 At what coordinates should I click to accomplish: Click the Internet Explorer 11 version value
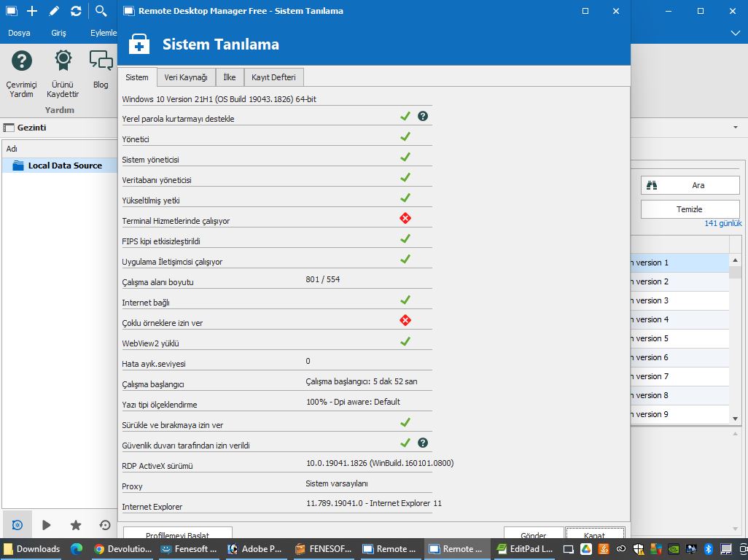374,503
